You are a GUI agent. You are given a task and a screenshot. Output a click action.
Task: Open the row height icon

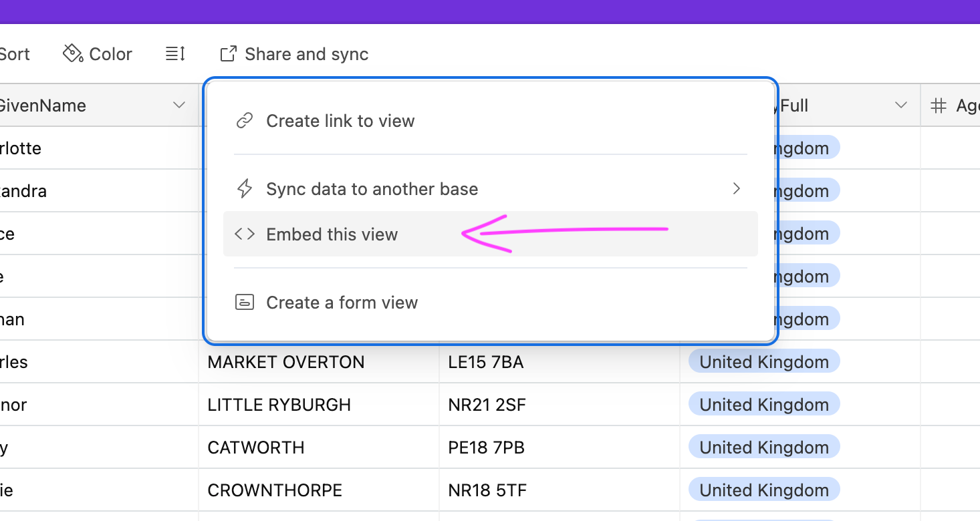pos(175,53)
